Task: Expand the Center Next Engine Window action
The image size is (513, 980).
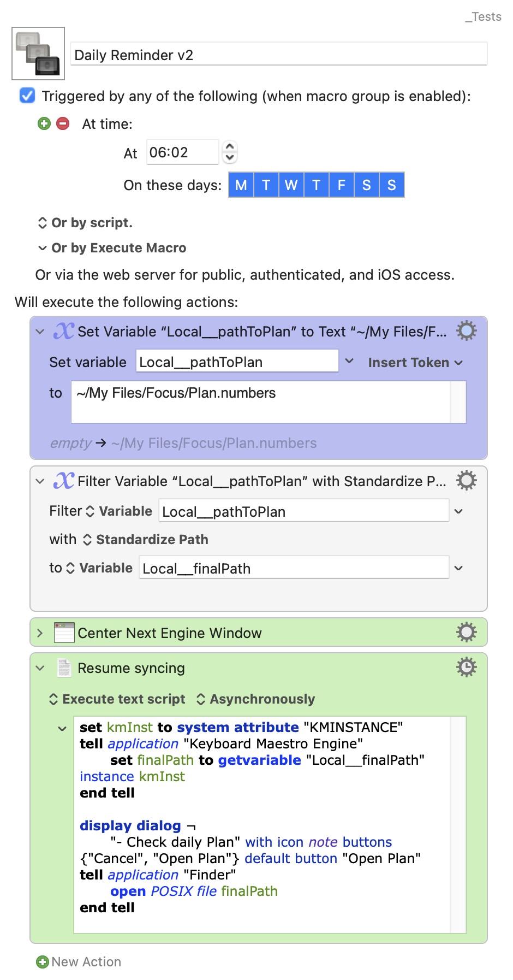Action: (40, 633)
